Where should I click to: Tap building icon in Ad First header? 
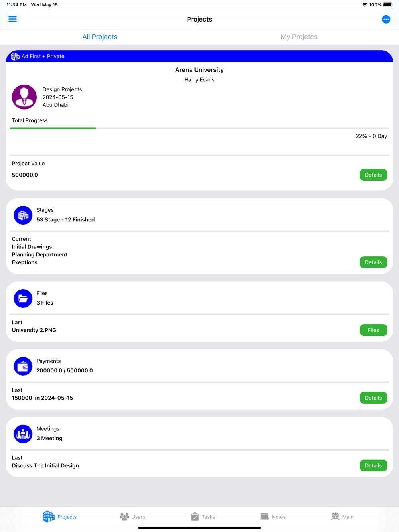(15, 56)
